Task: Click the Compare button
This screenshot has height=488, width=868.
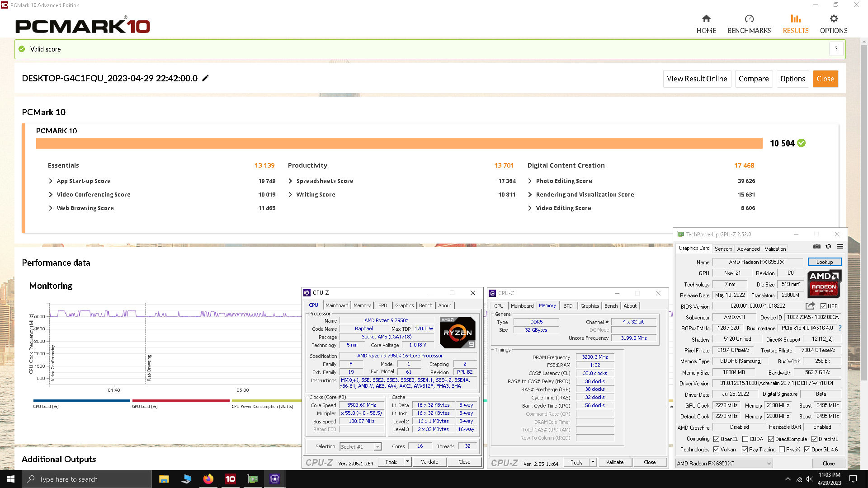Action: click(753, 79)
